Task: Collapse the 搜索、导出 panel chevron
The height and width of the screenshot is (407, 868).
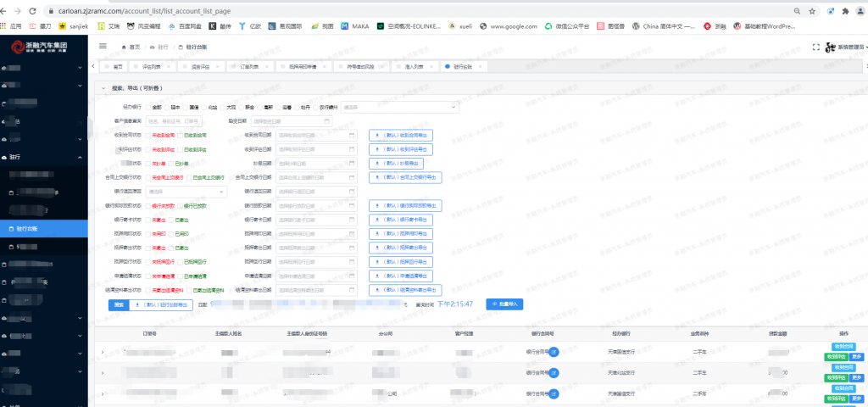Action: tap(103, 88)
